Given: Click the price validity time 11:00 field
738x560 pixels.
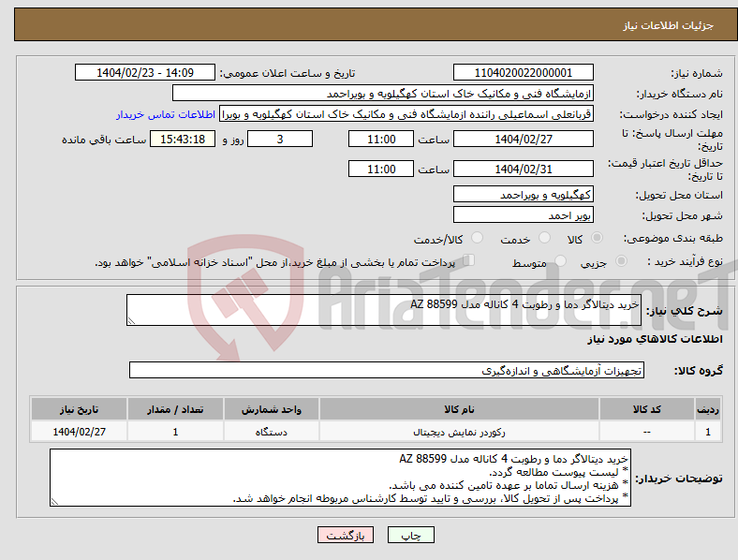Looking at the screenshot, I should coord(381,169).
